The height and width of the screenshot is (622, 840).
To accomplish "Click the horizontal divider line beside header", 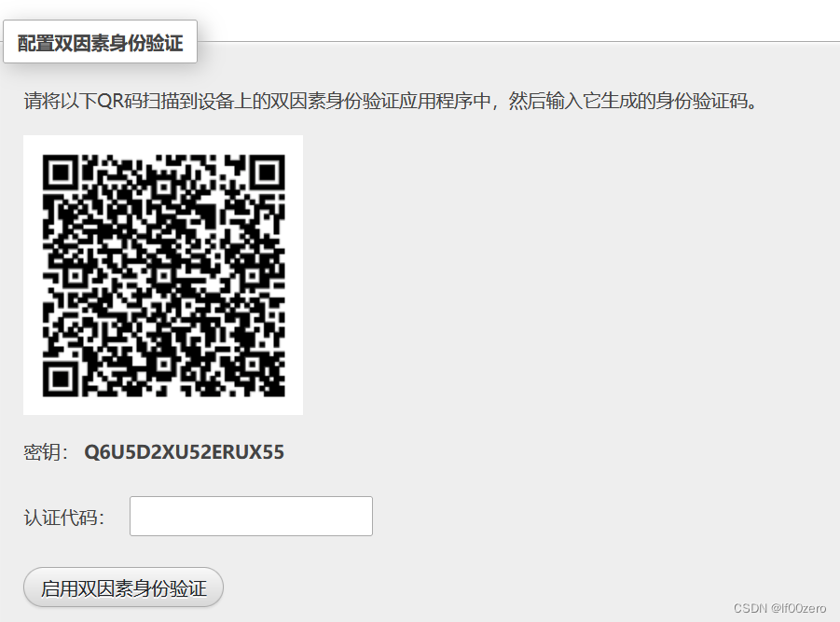I will coord(518,41).
